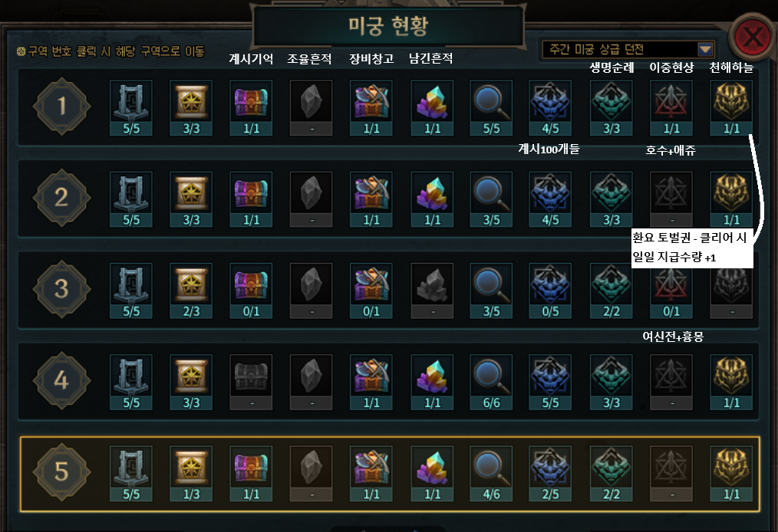The width and height of the screenshot is (778, 532).
Task: Click zone 5 number badge
Action: 61,471
